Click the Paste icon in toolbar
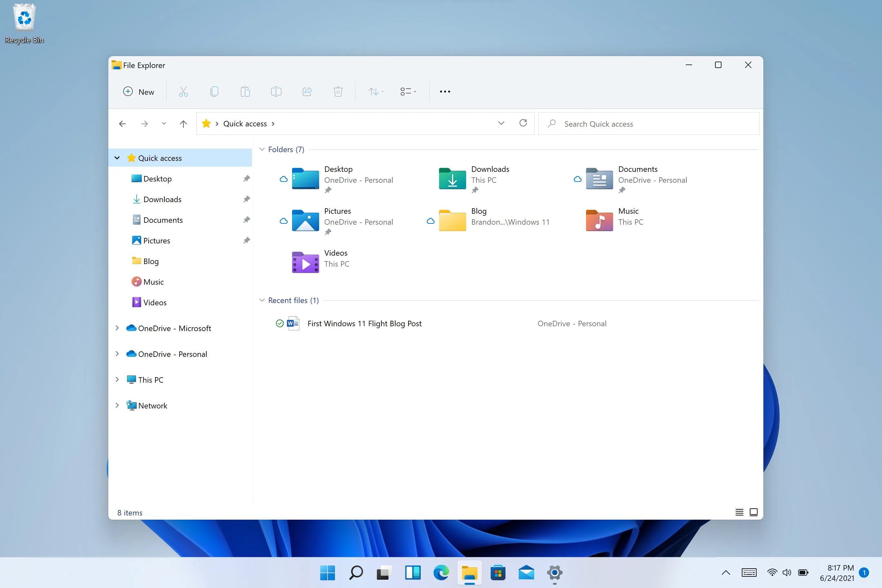 (x=245, y=91)
